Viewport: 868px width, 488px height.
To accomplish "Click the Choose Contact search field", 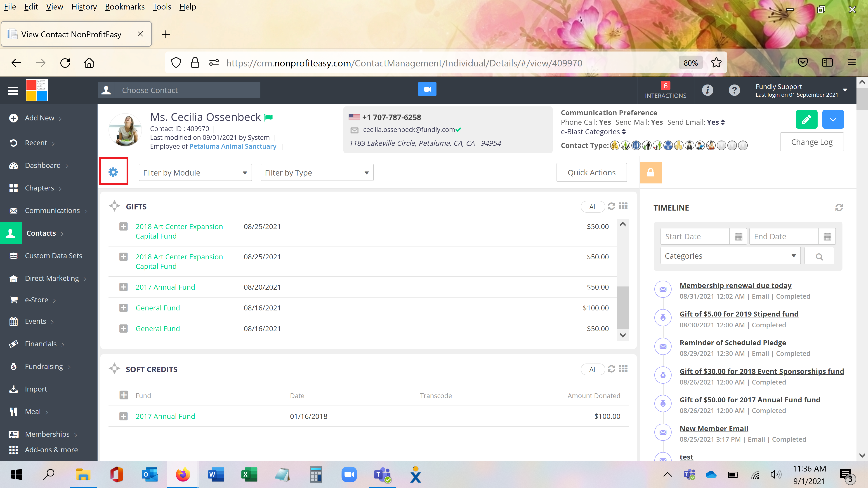I will pyautogui.click(x=187, y=90).
